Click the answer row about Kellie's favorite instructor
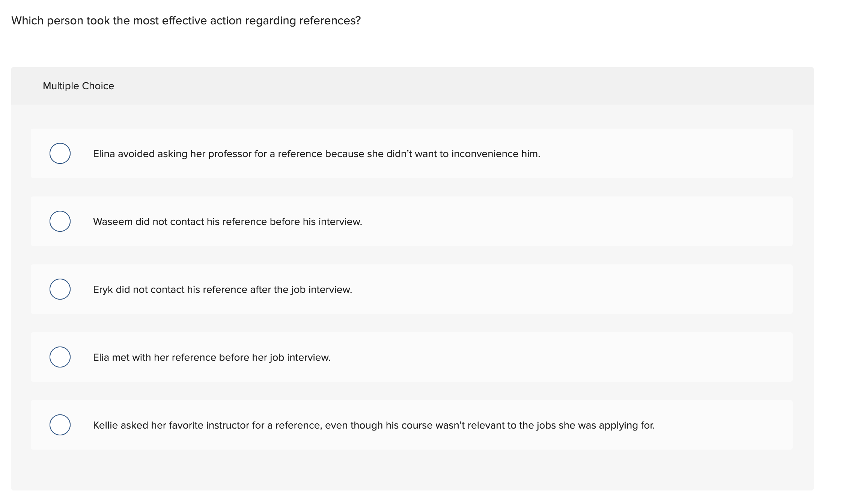This screenshot has height=504, width=855. tap(374, 425)
